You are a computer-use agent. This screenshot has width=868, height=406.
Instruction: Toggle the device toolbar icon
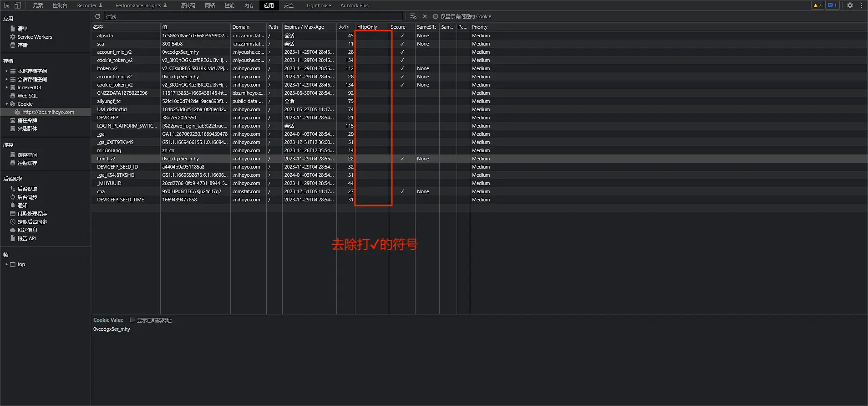click(18, 5)
